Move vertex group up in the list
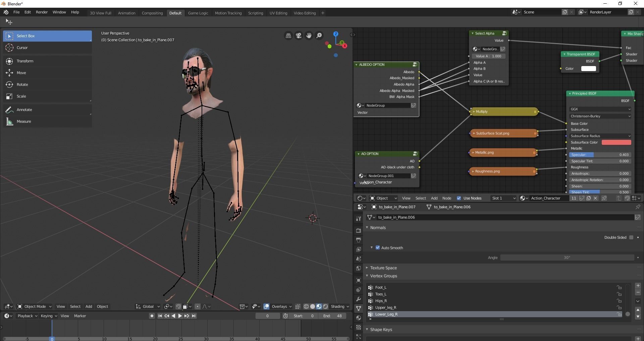 pyautogui.click(x=638, y=310)
